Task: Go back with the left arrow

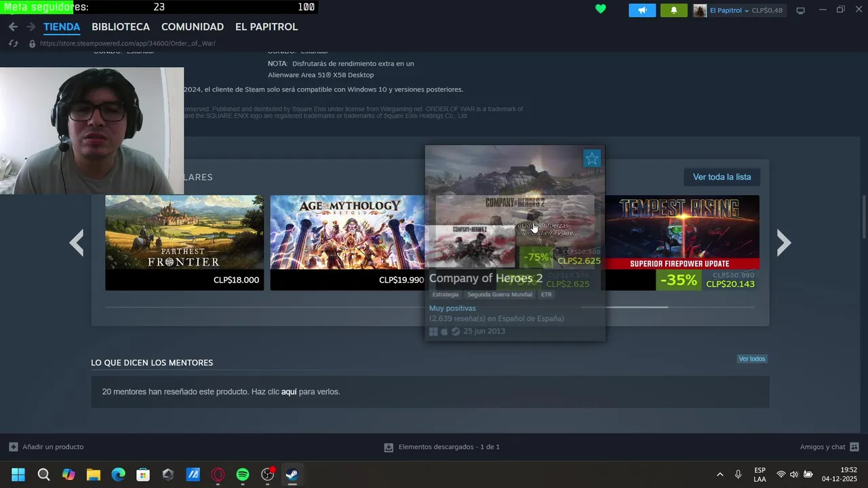Action: tap(13, 26)
